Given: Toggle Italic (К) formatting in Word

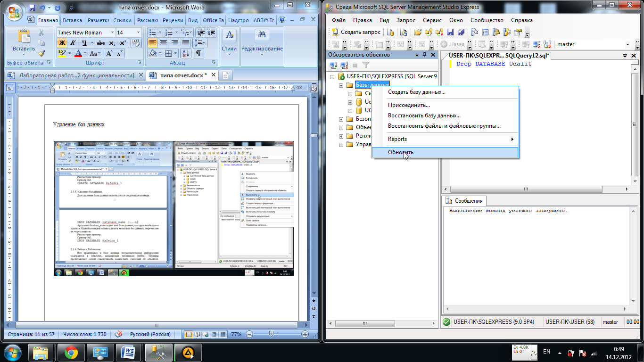Looking at the screenshot, I should 73,43.
